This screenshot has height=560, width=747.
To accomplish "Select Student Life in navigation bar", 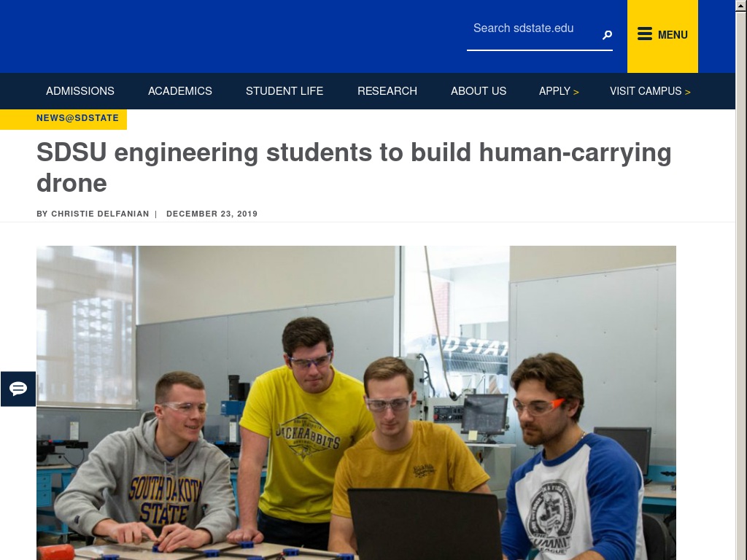I will (285, 91).
